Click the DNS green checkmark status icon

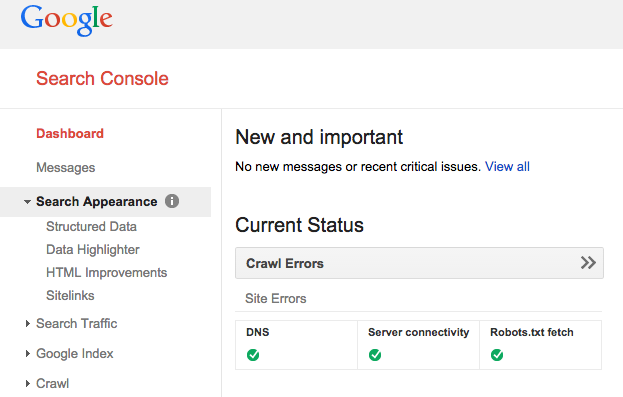click(x=253, y=355)
